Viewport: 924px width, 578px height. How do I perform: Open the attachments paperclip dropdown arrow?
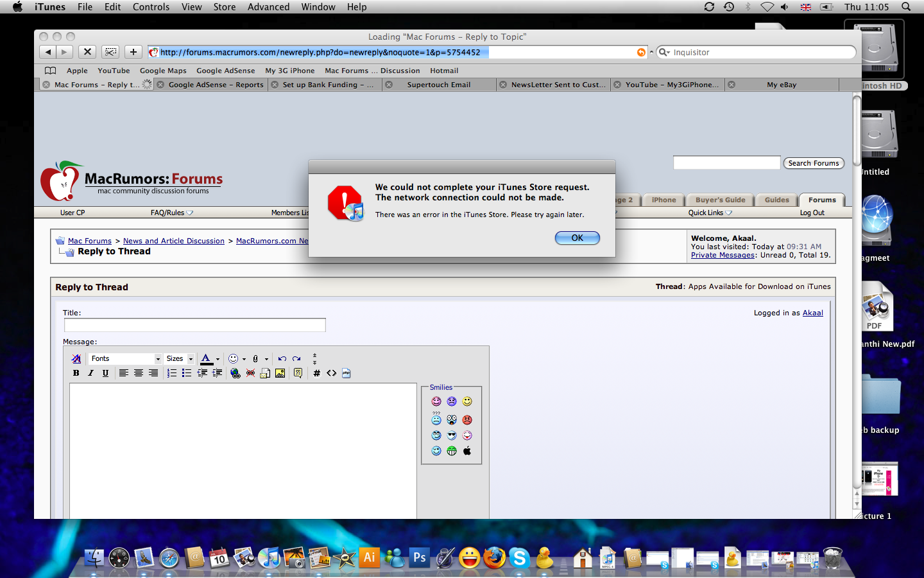coord(266,360)
